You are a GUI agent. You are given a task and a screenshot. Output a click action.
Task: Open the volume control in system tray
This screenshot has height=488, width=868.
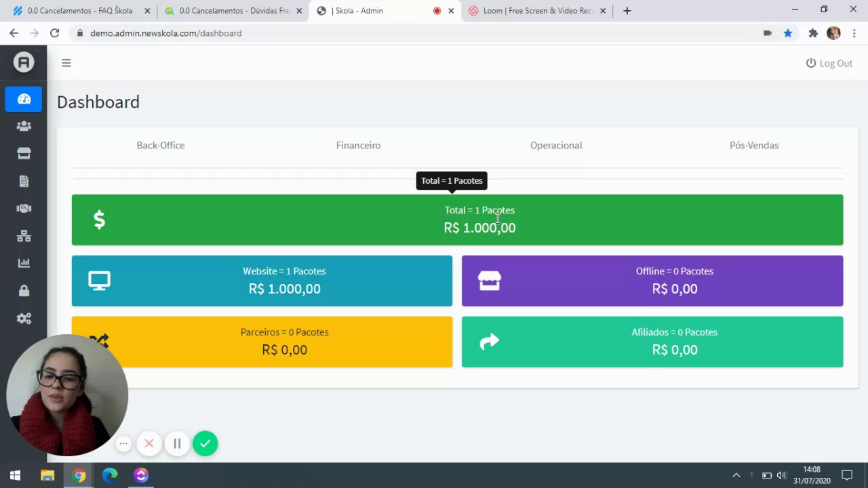coord(781,476)
